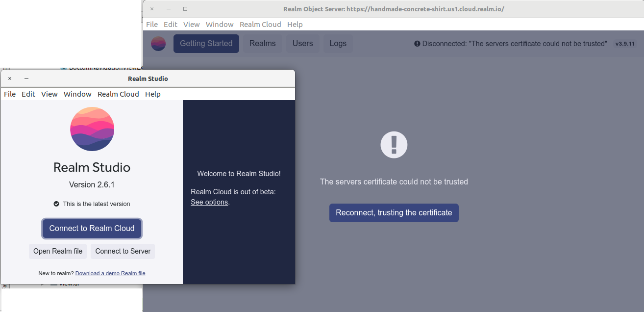The height and width of the screenshot is (312, 644).
Task: Click centered 'servers certificate could not be trusted' message
Action: click(x=394, y=182)
